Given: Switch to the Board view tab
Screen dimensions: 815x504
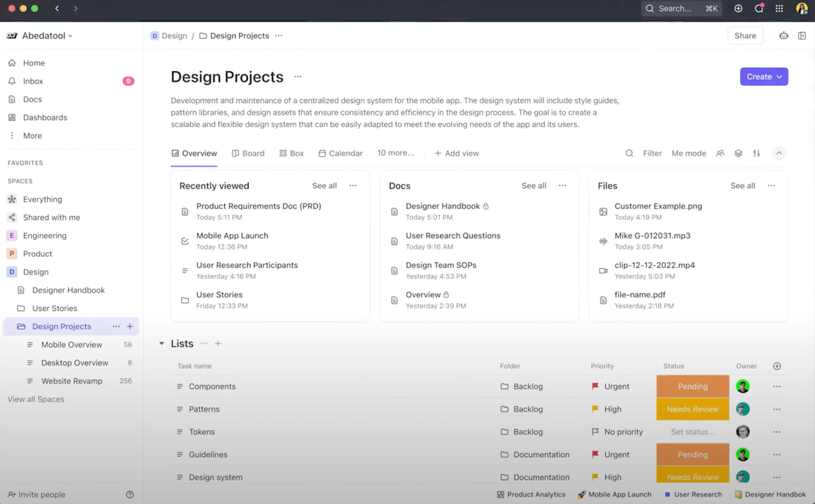Looking at the screenshot, I should pyautogui.click(x=248, y=153).
